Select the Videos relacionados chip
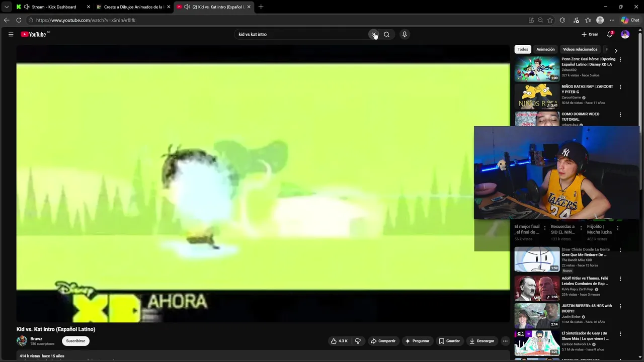Screen dimensions: 644x362 tap(580, 49)
